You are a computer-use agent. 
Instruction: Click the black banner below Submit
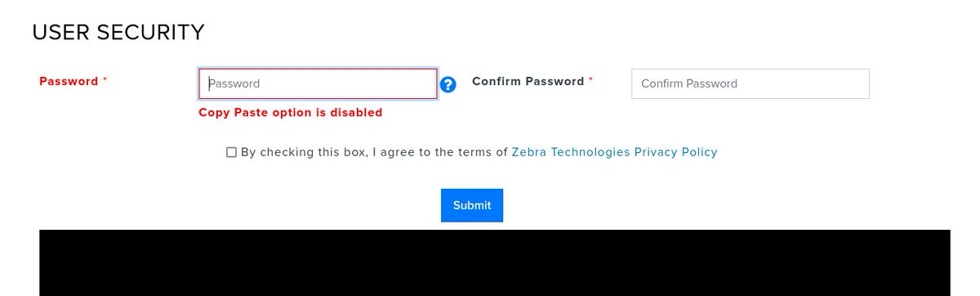coord(495,262)
